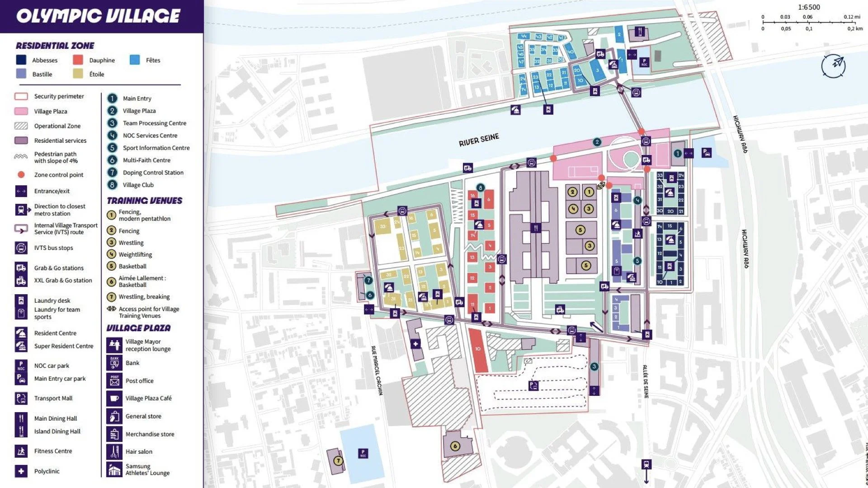Click the Post office envelope icon
Screen dimensions: 868x488
click(114, 380)
